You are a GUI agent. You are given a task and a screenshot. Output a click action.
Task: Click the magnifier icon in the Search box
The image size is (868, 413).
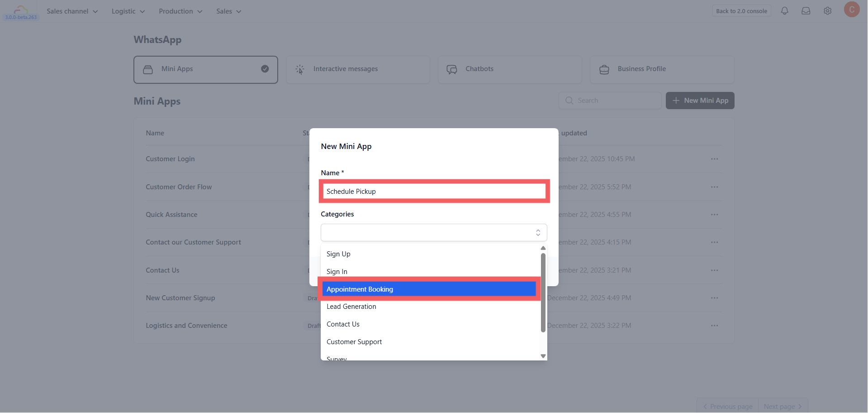tap(569, 101)
